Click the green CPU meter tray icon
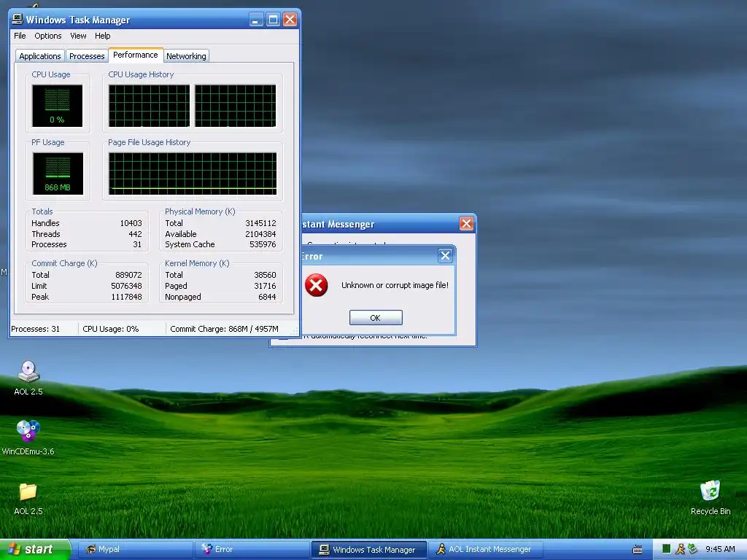Viewport: 747px width, 560px height. point(667,549)
